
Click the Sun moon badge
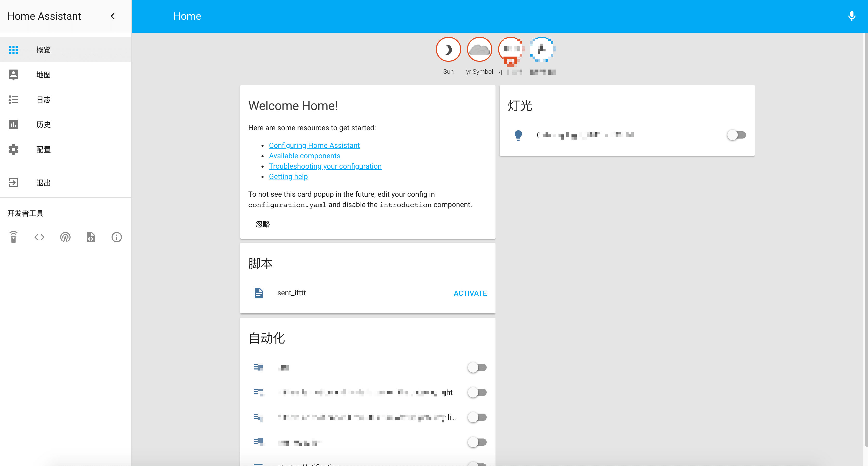click(448, 50)
